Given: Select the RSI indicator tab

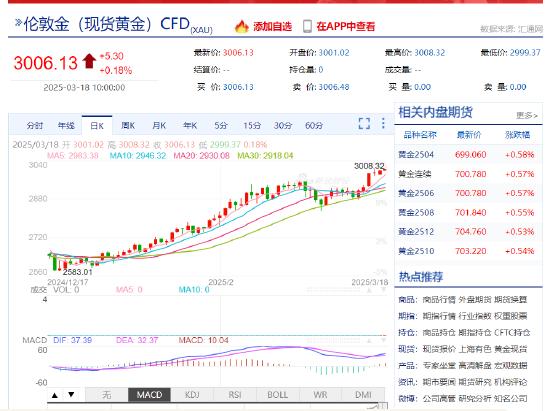Looking at the screenshot, I should (x=235, y=395).
